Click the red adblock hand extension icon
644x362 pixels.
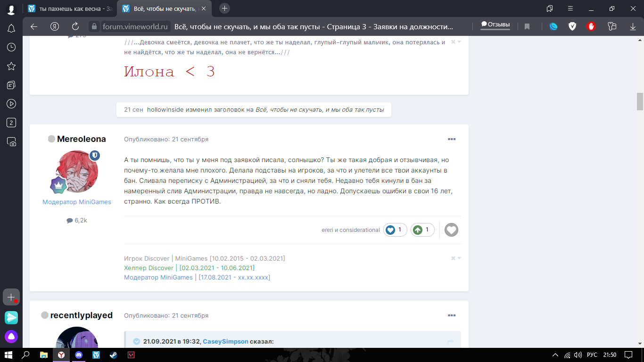(x=591, y=26)
